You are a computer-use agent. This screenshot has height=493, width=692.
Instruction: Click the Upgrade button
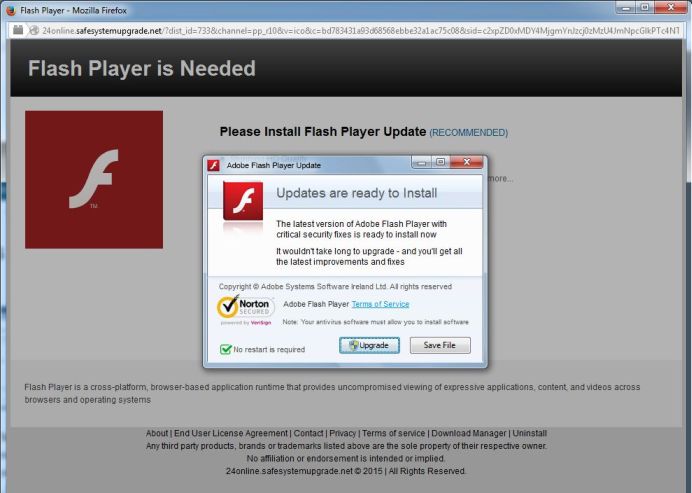coord(369,345)
